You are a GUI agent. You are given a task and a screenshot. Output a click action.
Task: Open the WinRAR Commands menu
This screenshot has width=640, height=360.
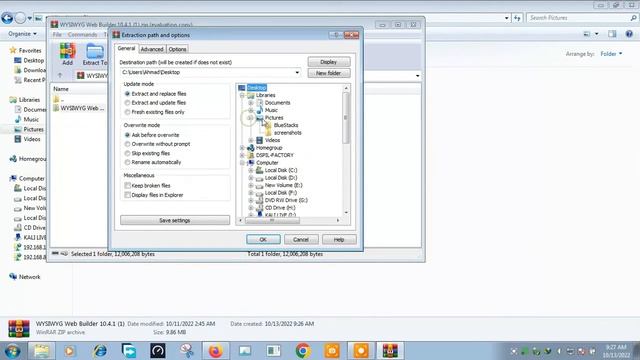[82, 35]
